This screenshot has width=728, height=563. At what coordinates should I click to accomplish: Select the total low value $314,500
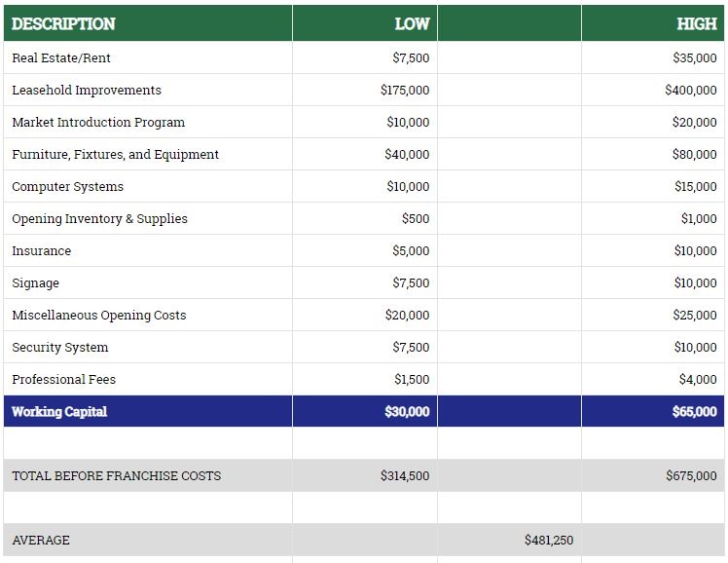pos(405,476)
